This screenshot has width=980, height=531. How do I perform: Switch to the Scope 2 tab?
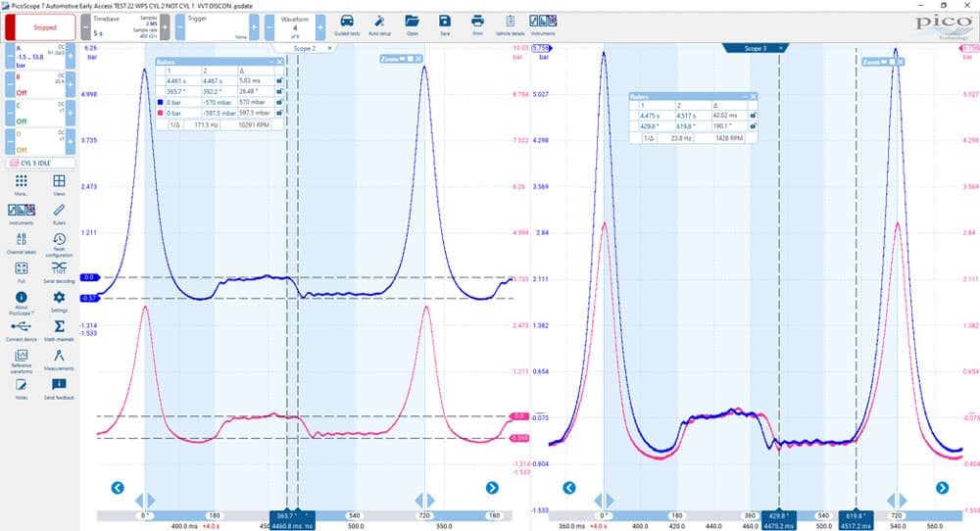point(305,48)
